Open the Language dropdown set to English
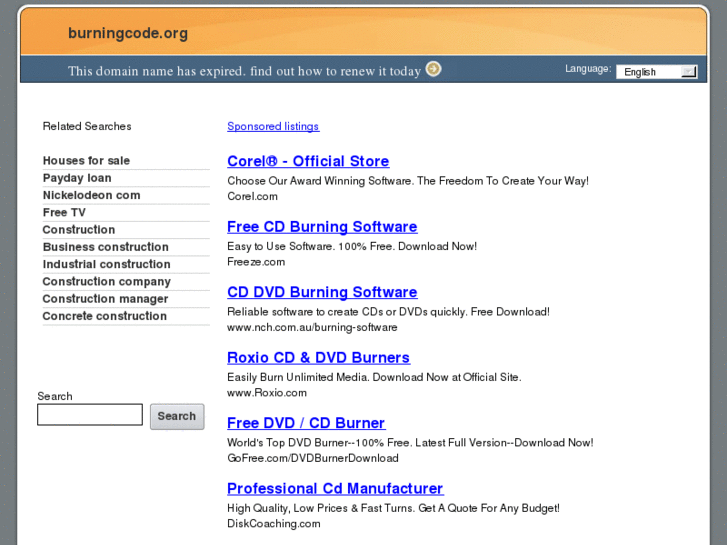The width and height of the screenshot is (727, 545). [657, 72]
